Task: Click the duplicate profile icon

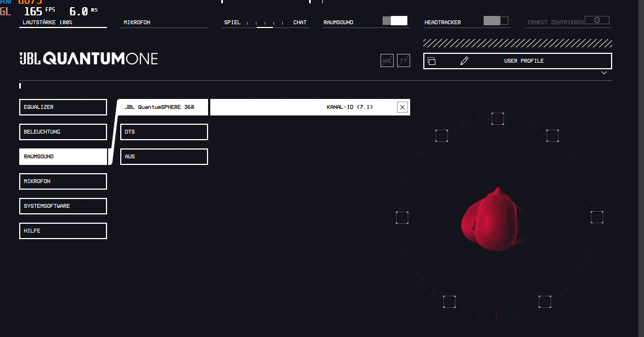Action: pyautogui.click(x=431, y=61)
